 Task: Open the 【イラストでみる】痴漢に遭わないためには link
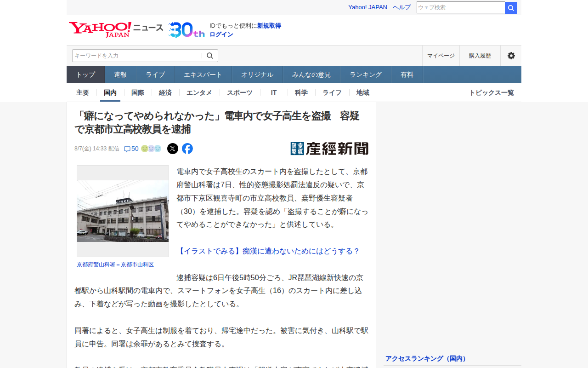point(268,251)
